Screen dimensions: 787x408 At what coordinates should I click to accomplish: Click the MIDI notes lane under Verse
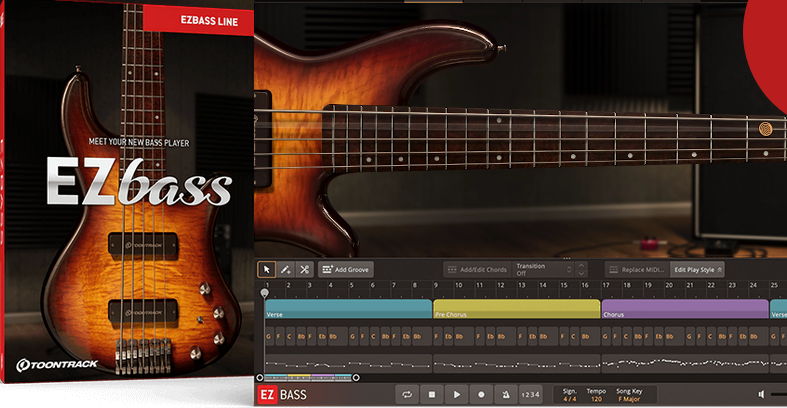tap(348, 363)
